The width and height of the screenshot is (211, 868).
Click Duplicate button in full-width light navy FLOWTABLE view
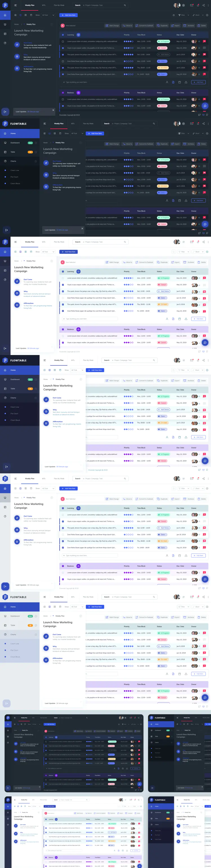click(x=162, y=380)
